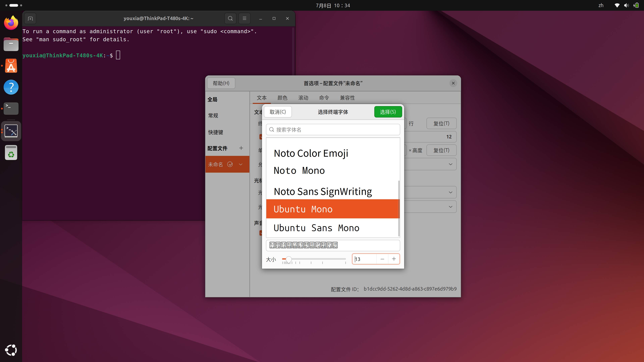Open the Trash from dock
644x362 pixels.
pos(11,152)
